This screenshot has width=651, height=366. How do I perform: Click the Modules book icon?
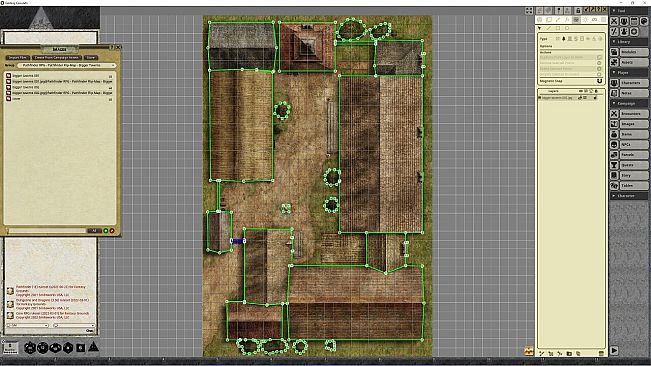614,52
